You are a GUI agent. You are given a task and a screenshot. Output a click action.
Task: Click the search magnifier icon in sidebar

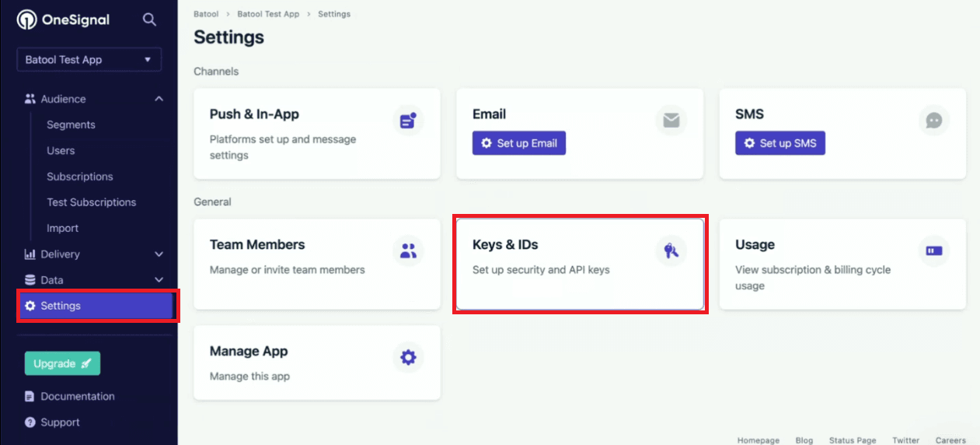tap(149, 20)
